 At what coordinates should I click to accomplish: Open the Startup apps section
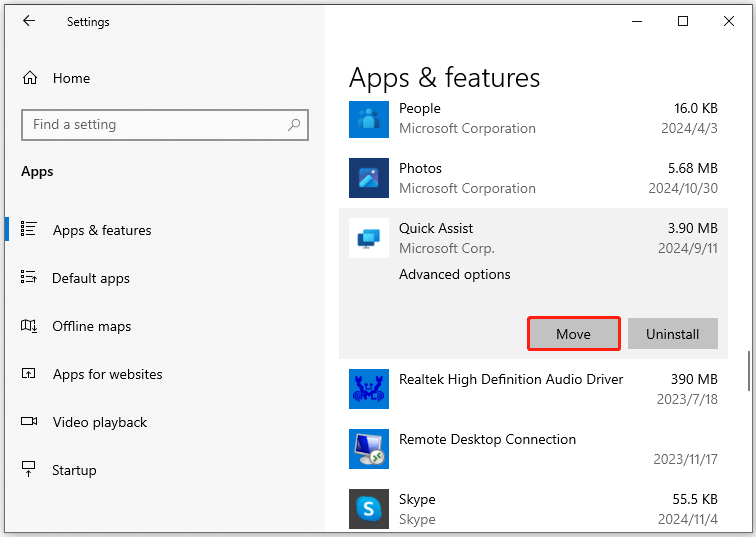(x=74, y=470)
